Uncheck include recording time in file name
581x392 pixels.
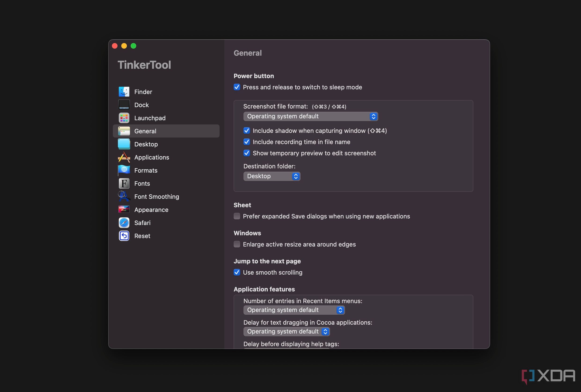tap(247, 142)
